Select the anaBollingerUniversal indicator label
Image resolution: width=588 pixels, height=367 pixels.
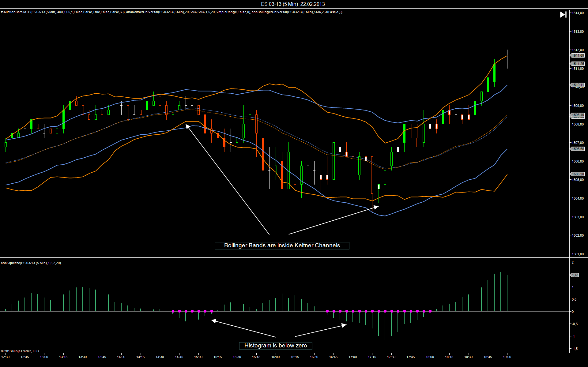coord(297,12)
